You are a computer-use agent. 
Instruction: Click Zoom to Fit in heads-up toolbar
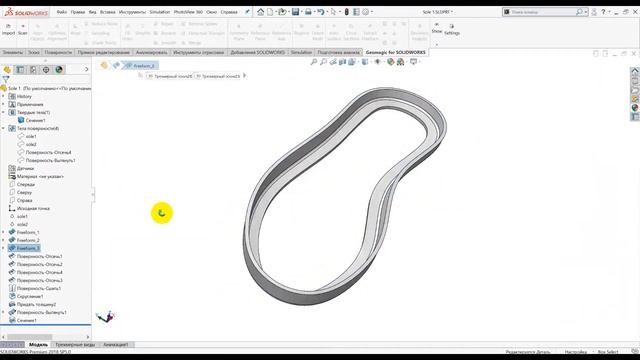point(313,62)
